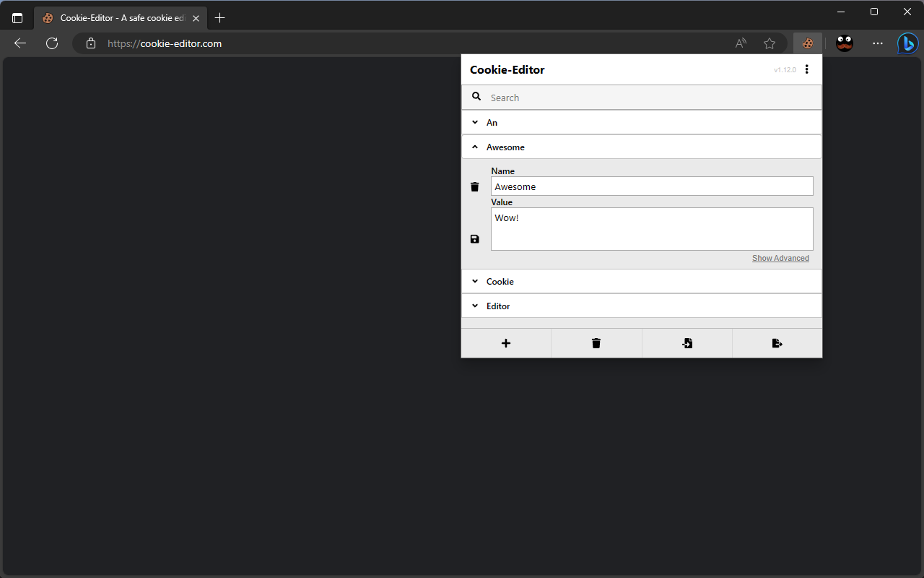Save the Awesome cookie with floppy icon

tap(474, 239)
